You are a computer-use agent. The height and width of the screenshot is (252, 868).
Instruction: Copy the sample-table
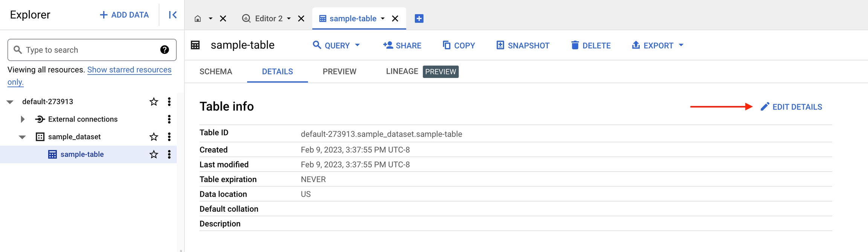tap(458, 46)
